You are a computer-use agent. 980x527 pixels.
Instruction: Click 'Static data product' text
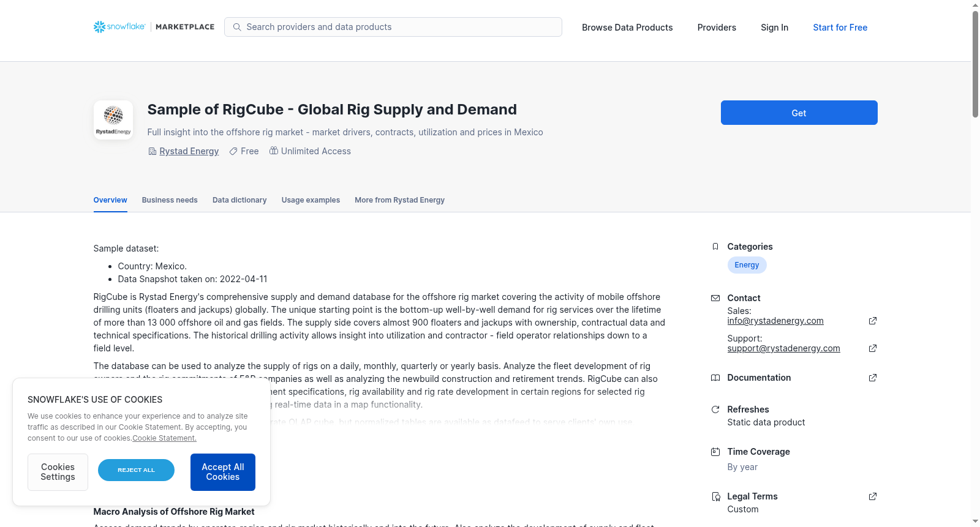tap(766, 422)
